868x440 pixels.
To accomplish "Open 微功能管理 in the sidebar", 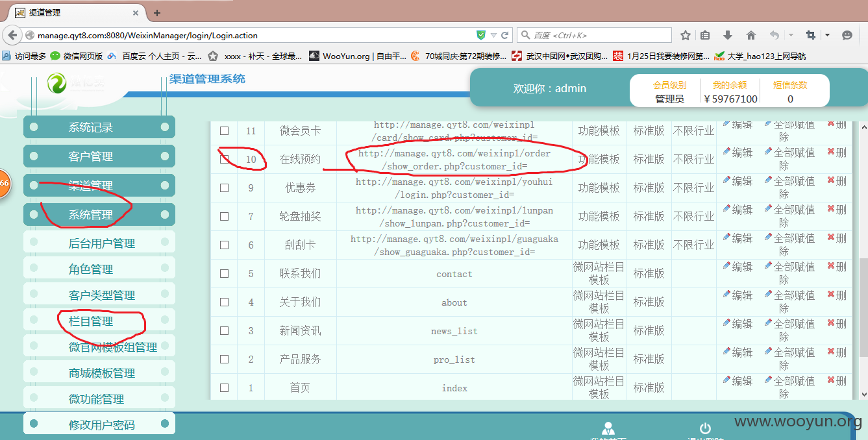I will point(99,399).
